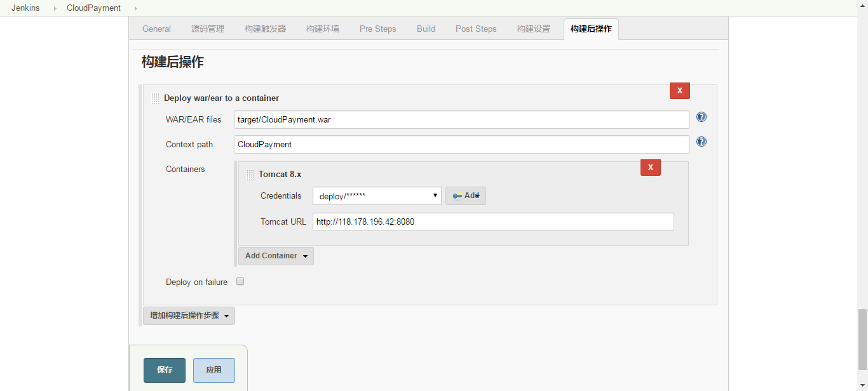Click the 构建后操作 section heading

173,62
